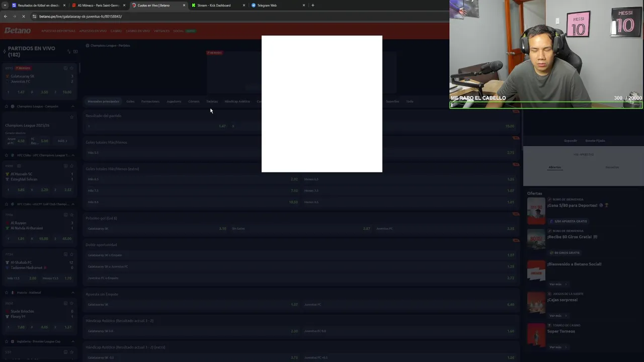Favorite the Al Rayyan vs Al Nahda match
644x362 pixels.
(x=72, y=215)
